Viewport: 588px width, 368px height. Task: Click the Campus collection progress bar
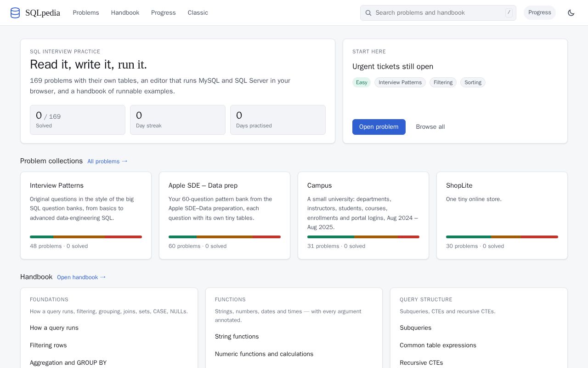[x=363, y=237]
